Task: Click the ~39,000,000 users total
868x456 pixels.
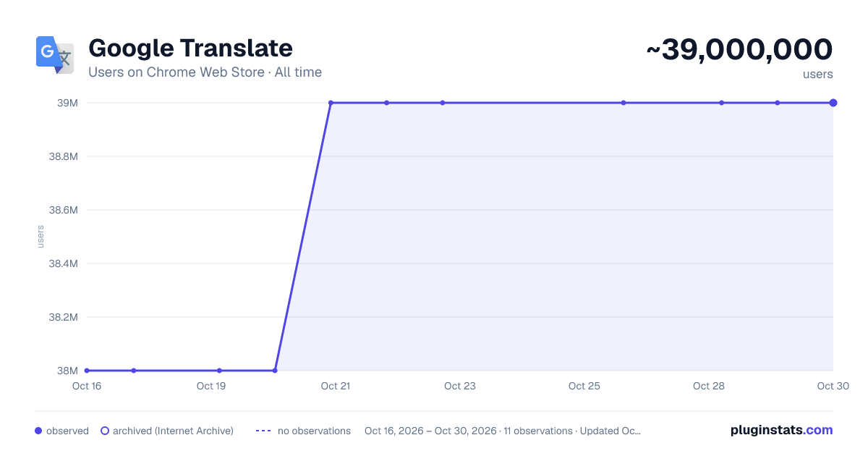Action: point(739,49)
